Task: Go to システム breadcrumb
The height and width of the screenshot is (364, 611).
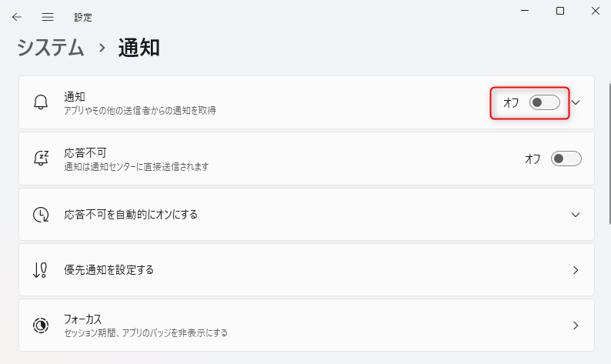Action: pos(50,48)
